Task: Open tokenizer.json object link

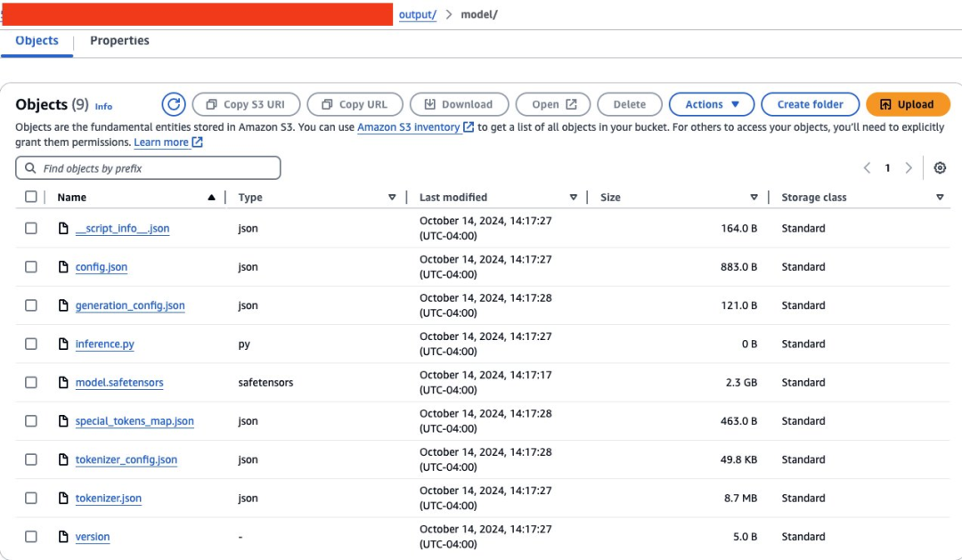Action: point(109,498)
